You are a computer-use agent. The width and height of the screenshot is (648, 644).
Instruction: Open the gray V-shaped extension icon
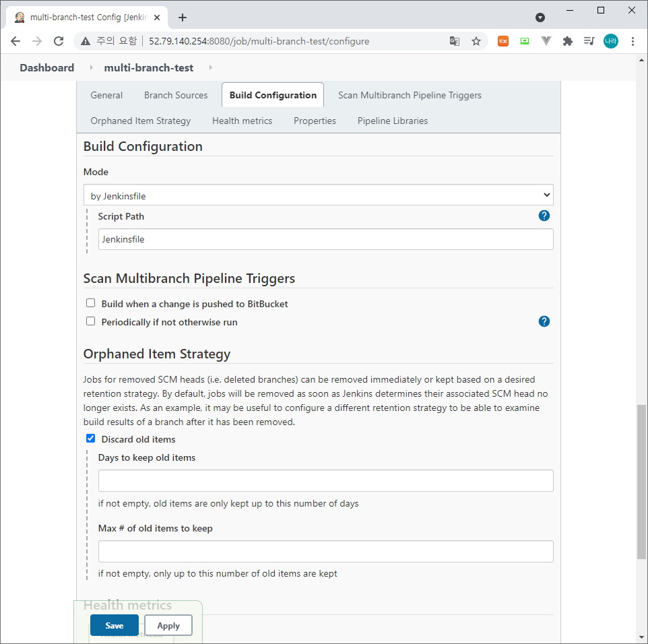click(x=546, y=41)
